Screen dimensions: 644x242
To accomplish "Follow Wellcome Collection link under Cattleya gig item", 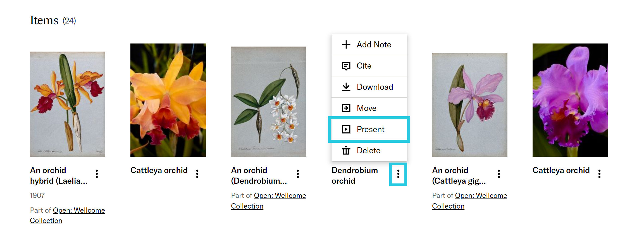I will click(x=469, y=201).
